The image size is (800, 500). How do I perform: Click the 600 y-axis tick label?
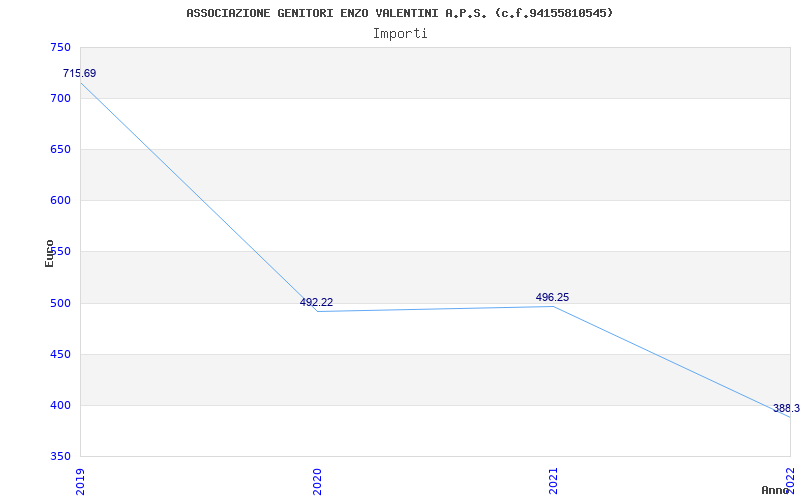pyautogui.click(x=60, y=201)
